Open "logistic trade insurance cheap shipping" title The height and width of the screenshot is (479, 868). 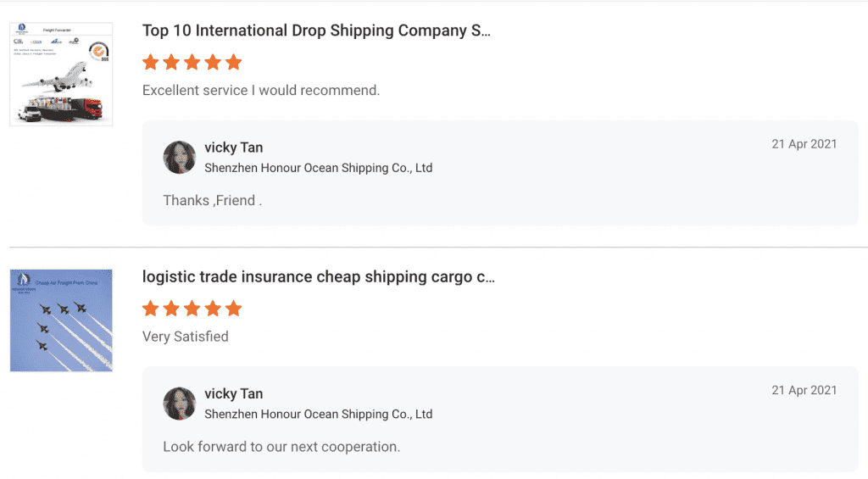point(318,277)
